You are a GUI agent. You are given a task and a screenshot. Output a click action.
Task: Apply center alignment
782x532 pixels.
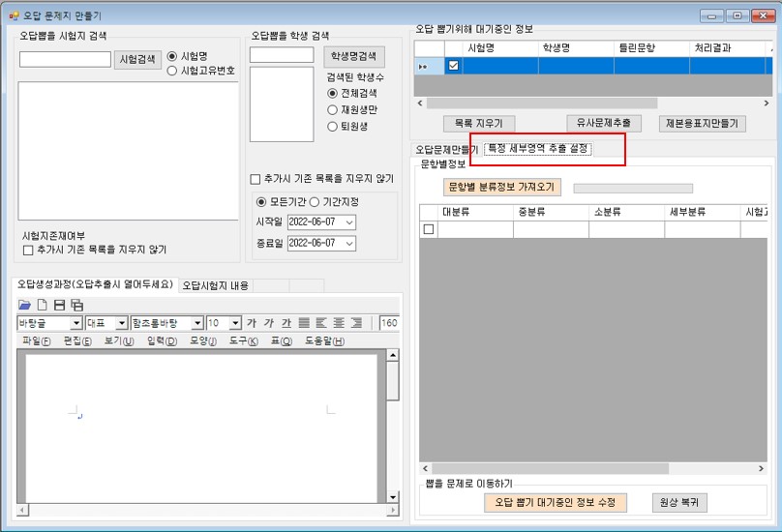pyautogui.click(x=339, y=323)
